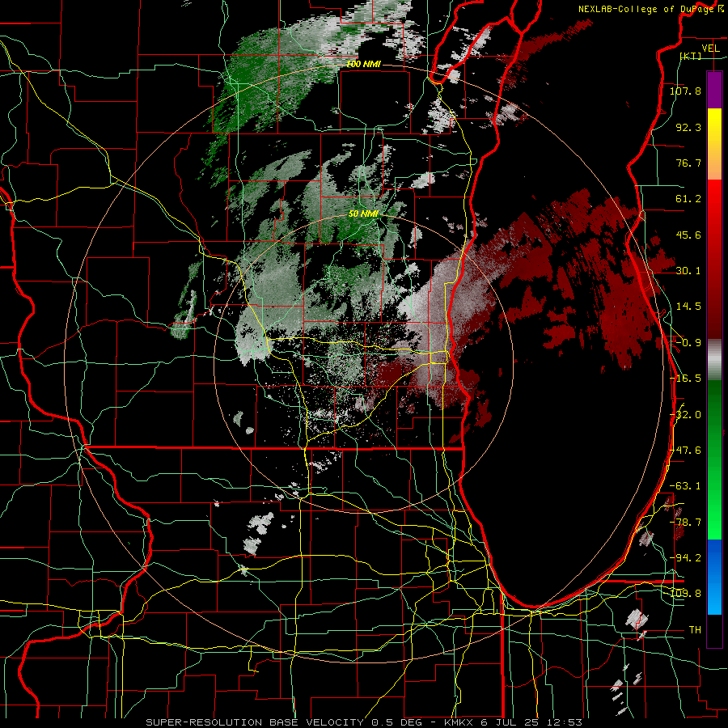
Task: Click the VEL legend title
Action: click(x=710, y=49)
